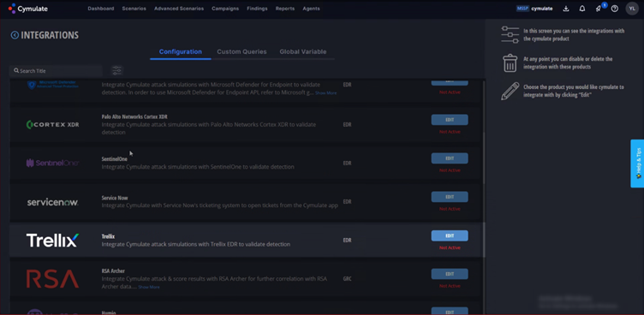The width and height of the screenshot is (644, 315).
Task: Select the Service Now title text
Action: point(115,198)
